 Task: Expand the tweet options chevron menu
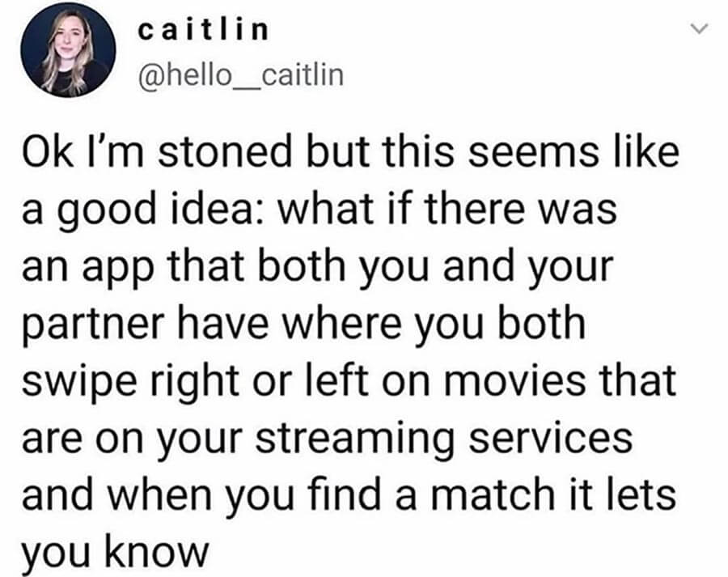click(x=699, y=29)
